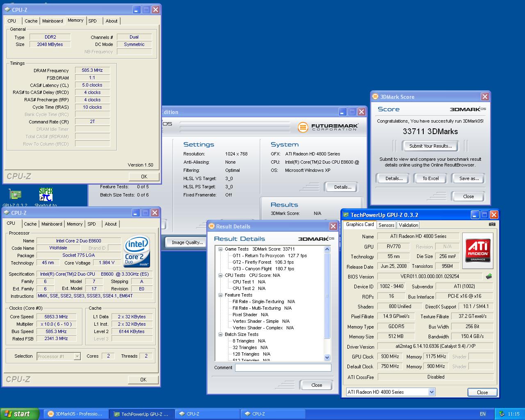This screenshot has height=420, width=525.
Task: Select the 32 Triangles result row
Action: point(250,347)
